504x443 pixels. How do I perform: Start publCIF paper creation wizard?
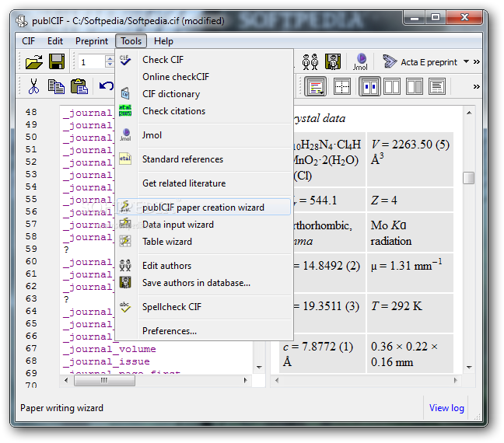coord(204,208)
